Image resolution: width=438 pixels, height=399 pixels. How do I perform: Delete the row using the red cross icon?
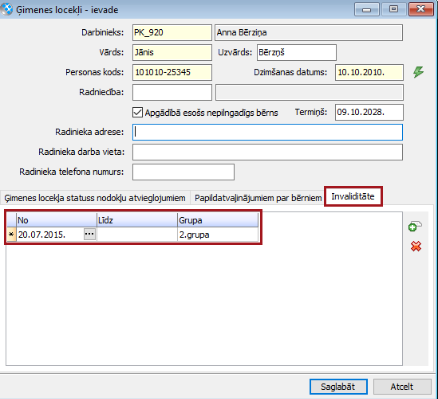tap(416, 246)
